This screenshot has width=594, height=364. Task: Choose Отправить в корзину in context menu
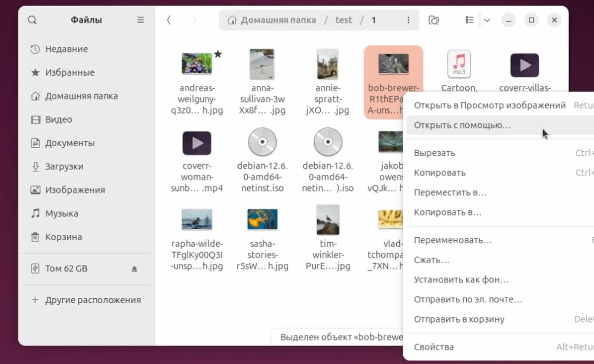pos(500,319)
